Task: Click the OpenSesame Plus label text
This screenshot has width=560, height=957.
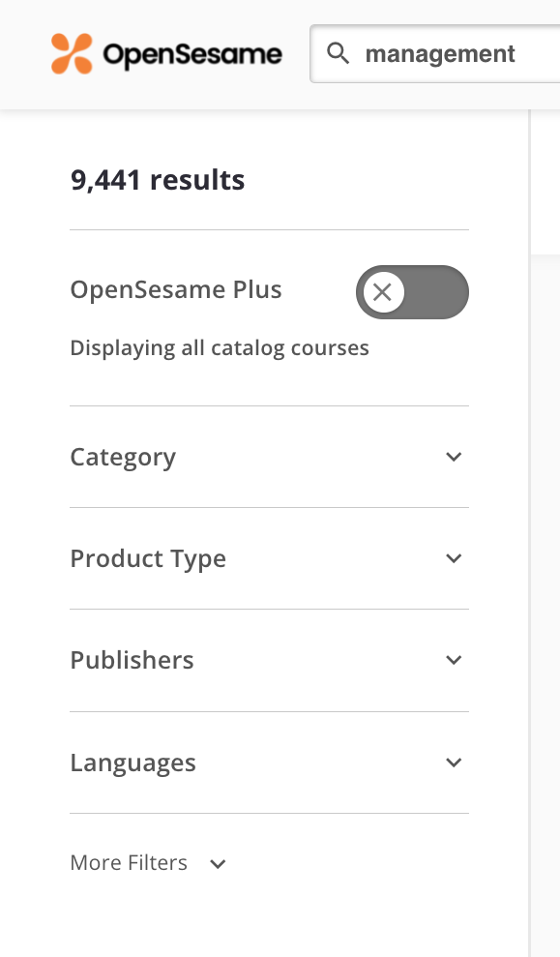Action: [176, 289]
